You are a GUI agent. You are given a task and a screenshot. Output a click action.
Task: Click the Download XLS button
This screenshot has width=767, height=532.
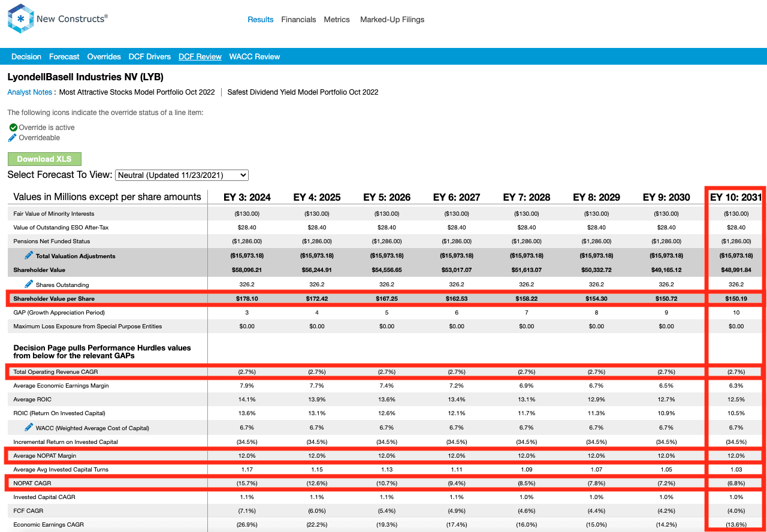(44, 159)
